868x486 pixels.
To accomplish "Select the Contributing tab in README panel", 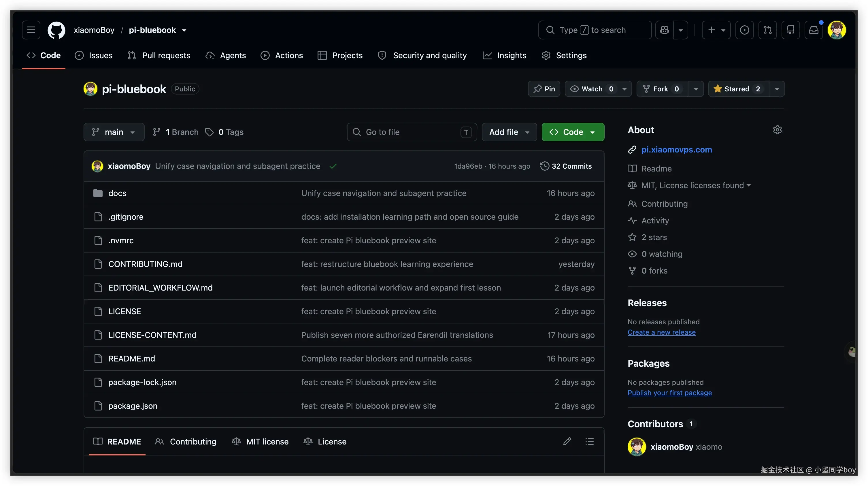I will (x=186, y=442).
